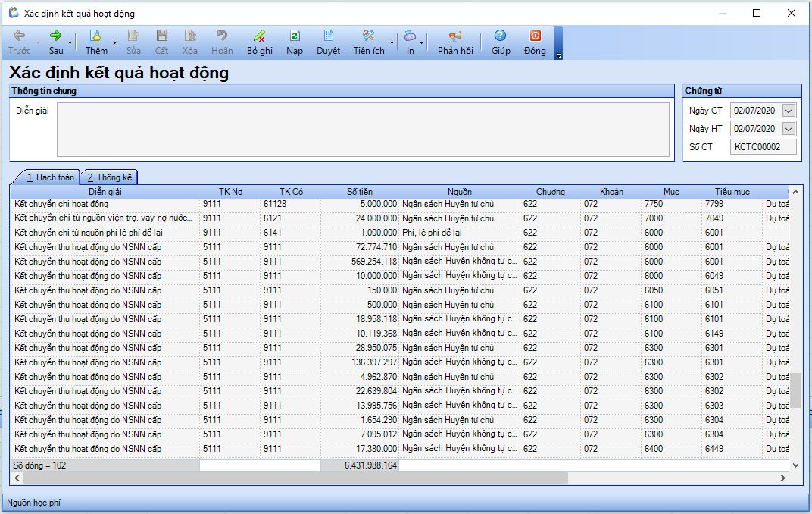Viewport: 812px width, 514px height.
Task: Click the TK Có cell 61128
Action: 291,204
